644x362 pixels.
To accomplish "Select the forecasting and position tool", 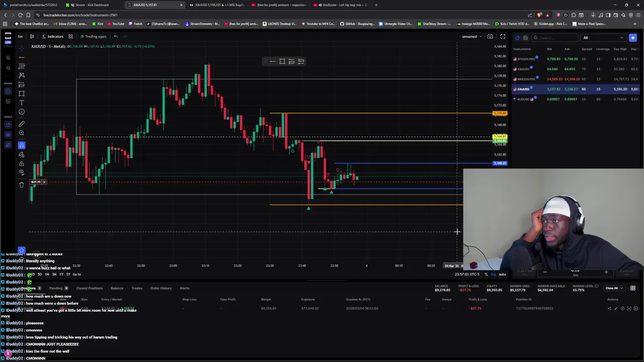I will click(x=22, y=84).
